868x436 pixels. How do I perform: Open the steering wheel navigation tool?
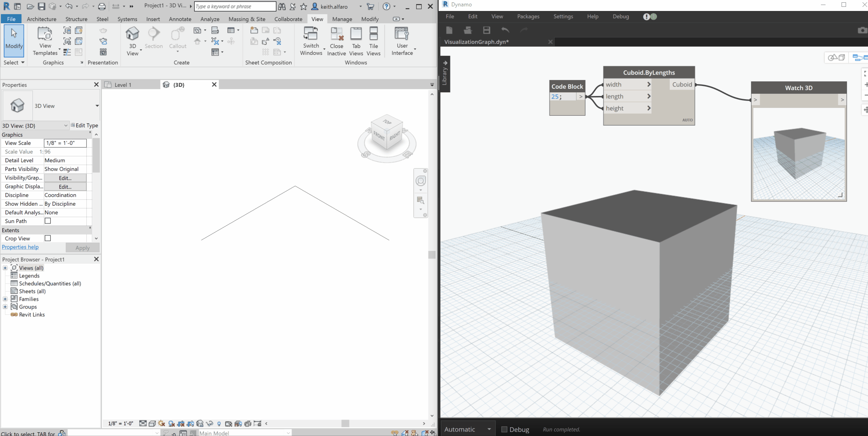[421, 181]
